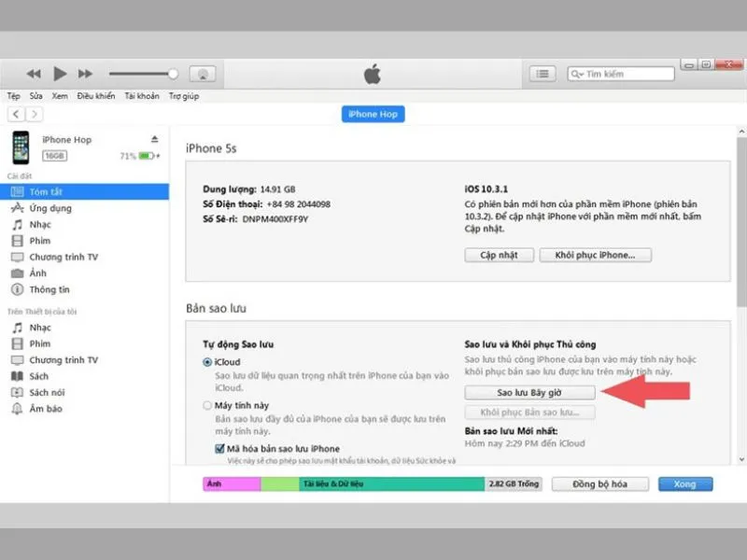Viewport: 747px width, 560px height.
Task: Open the search magnifier dropdown
Action: coord(577,74)
